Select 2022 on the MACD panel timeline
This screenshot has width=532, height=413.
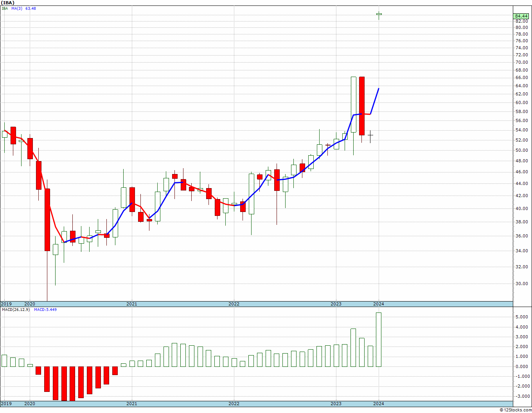pyautogui.click(x=234, y=404)
